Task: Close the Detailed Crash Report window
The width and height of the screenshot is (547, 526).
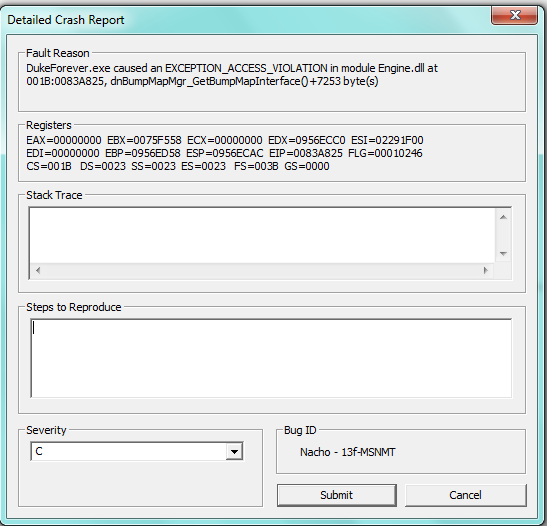Action: pyautogui.click(x=515, y=15)
